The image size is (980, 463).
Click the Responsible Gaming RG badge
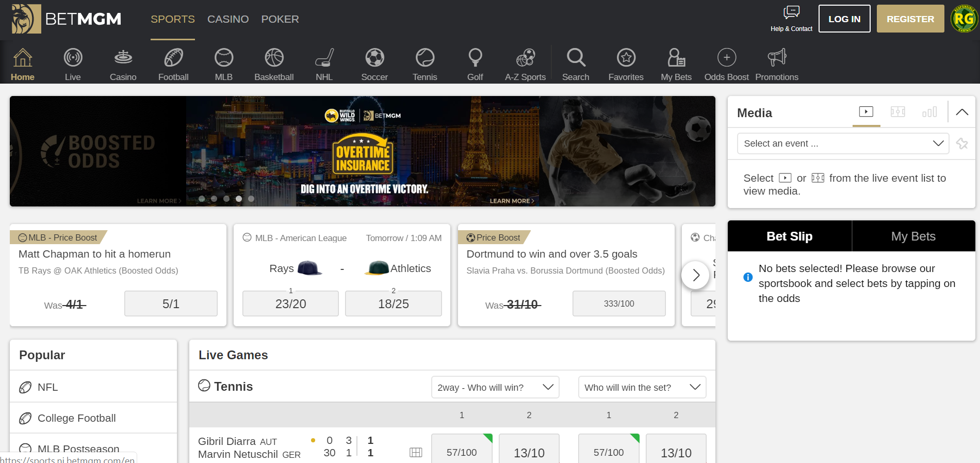point(963,19)
